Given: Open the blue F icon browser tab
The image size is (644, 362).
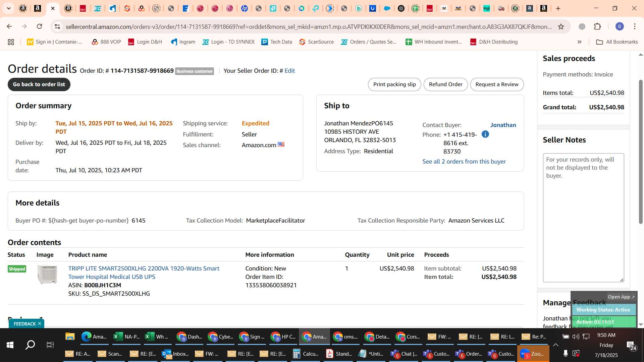Looking at the screenshot, I should pos(185,8).
